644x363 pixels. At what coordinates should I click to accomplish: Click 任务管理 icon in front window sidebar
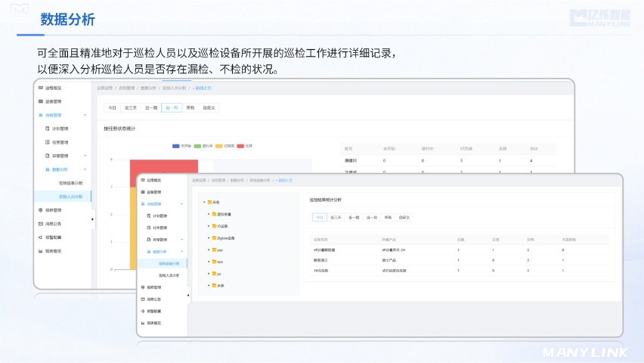pos(149,228)
